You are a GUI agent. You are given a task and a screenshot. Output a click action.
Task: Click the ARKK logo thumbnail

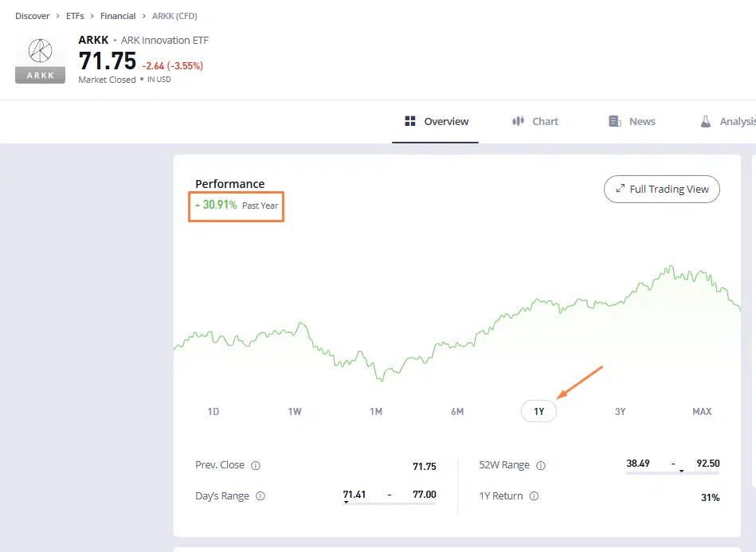pos(41,58)
